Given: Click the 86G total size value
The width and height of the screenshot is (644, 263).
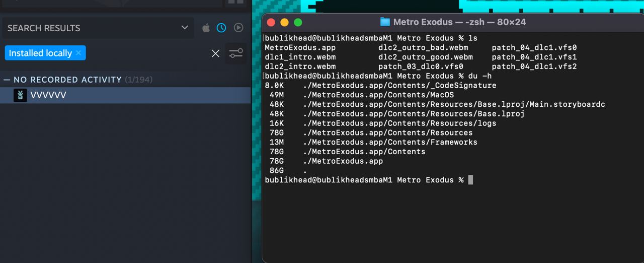Looking at the screenshot, I should [277, 171].
